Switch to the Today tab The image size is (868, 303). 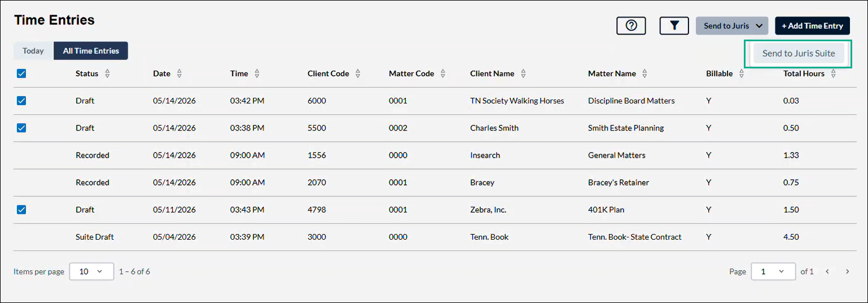point(33,51)
